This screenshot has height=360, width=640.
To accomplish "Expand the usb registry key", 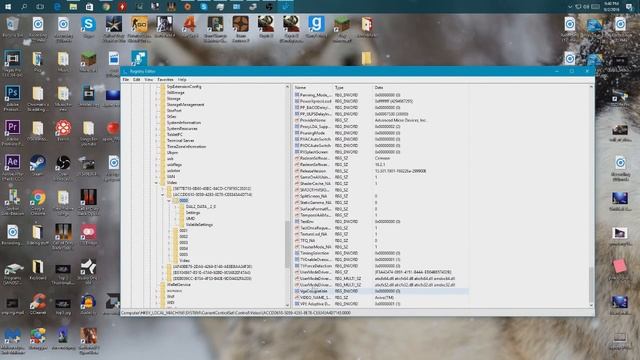I will point(156,158).
